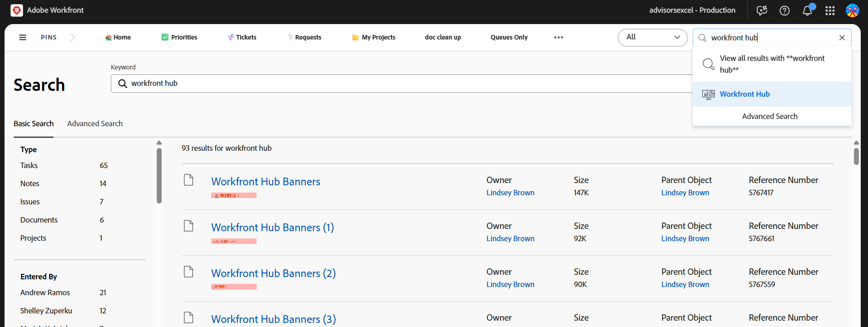
Task: Expand the All object type dropdown
Action: pyautogui.click(x=652, y=37)
